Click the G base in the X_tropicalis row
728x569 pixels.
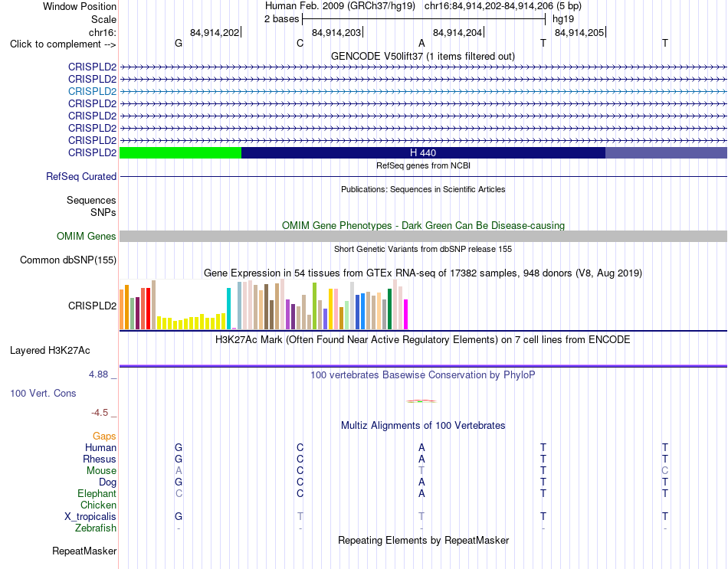(179, 516)
